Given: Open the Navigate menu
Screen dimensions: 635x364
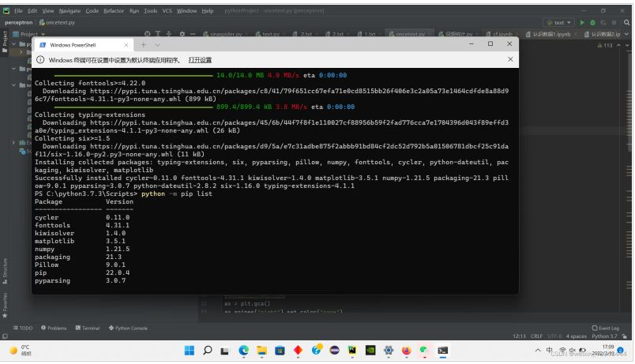Looking at the screenshot, I should coord(70,11).
